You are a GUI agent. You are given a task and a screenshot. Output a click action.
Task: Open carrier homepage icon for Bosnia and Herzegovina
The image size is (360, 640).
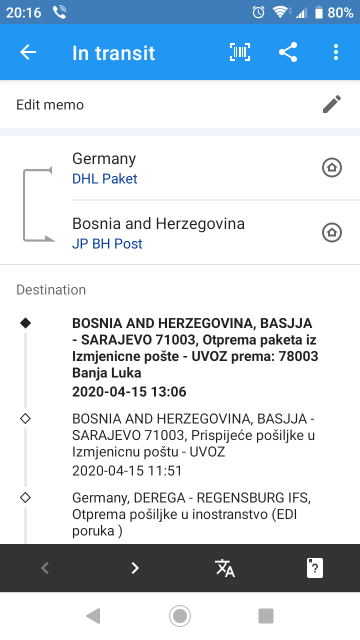pos(332,233)
